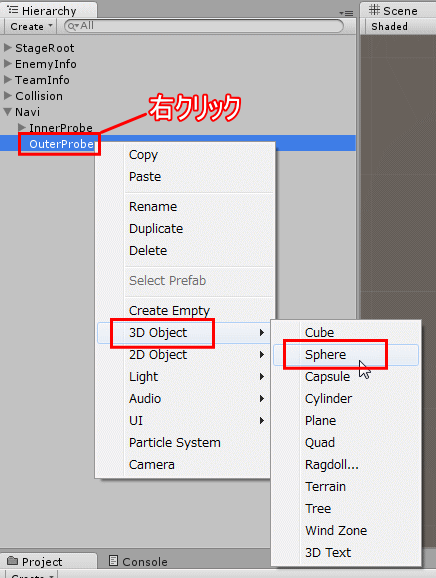This screenshot has height=578, width=436.
Task: Expand the InnerProbe child node arrow
Action: [22, 128]
